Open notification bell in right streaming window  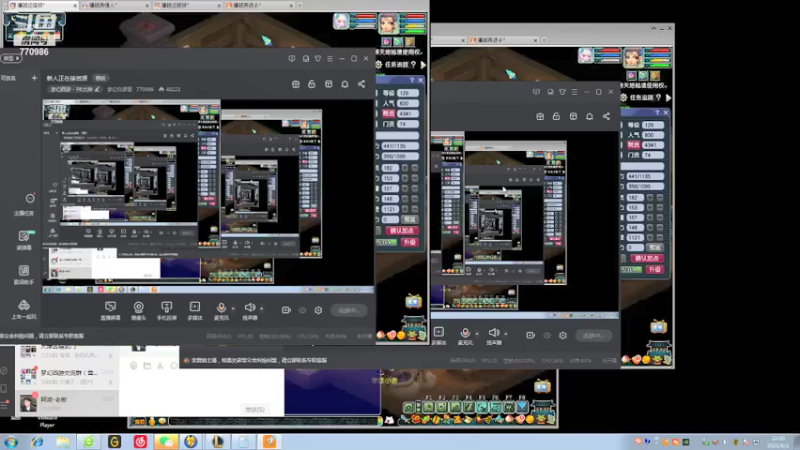point(589,117)
